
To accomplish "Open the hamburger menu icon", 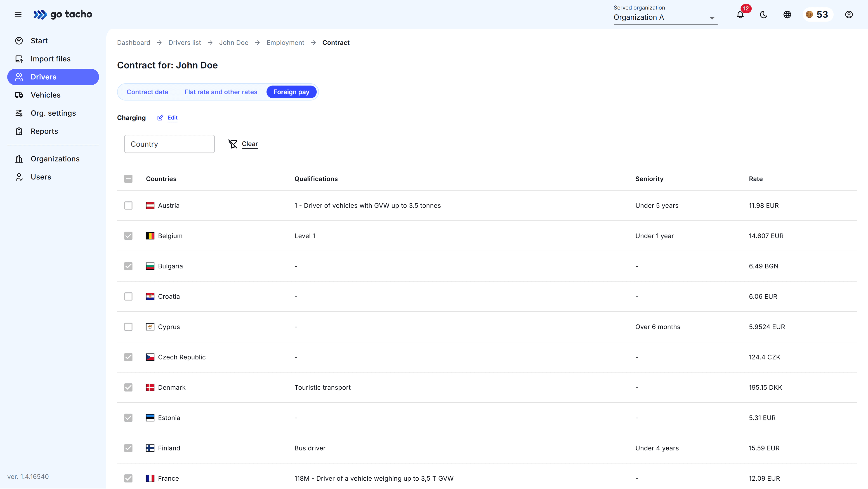I will point(18,14).
